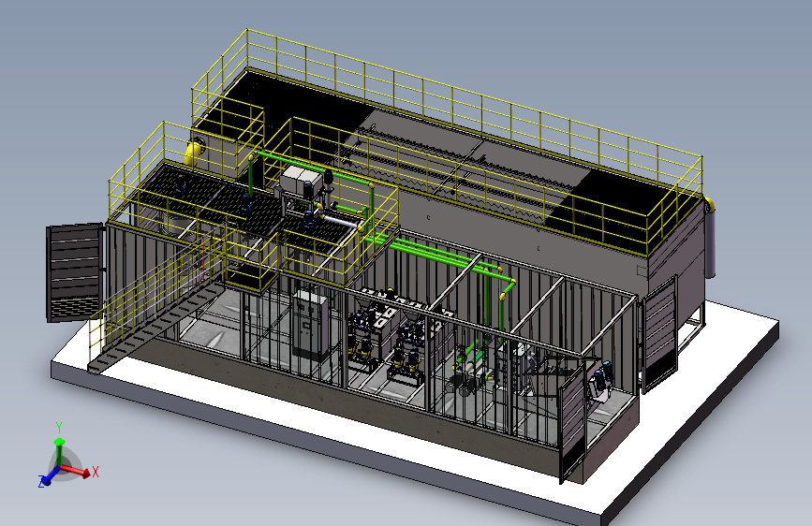Screen dimensions: 812x526
Task: Select the grey electrical control cabinet inside the container
Action: pyautogui.click(x=310, y=324)
